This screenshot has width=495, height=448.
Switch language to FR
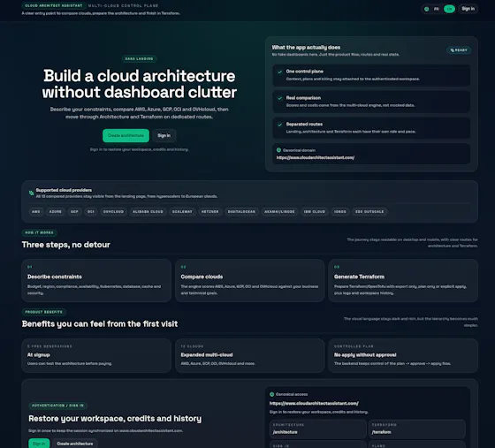[x=437, y=9]
